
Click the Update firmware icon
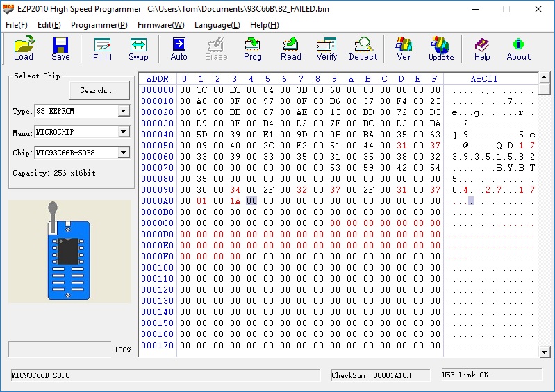tap(440, 48)
